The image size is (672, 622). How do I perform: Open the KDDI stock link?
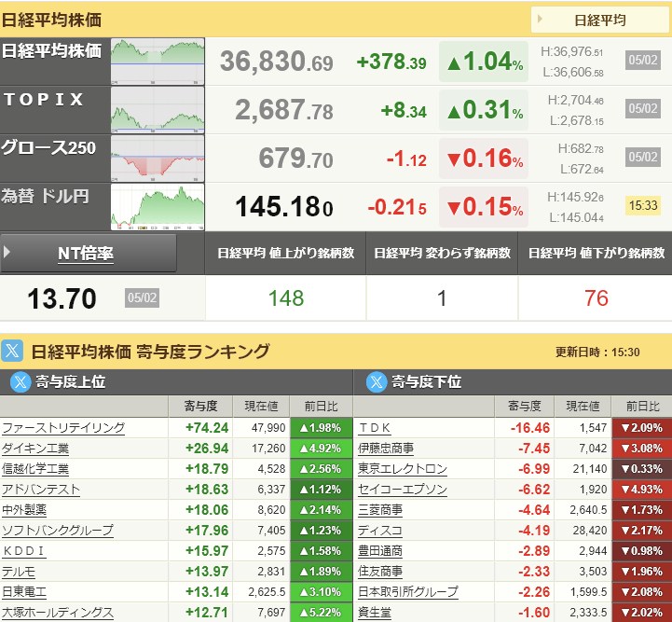point(24,551)
